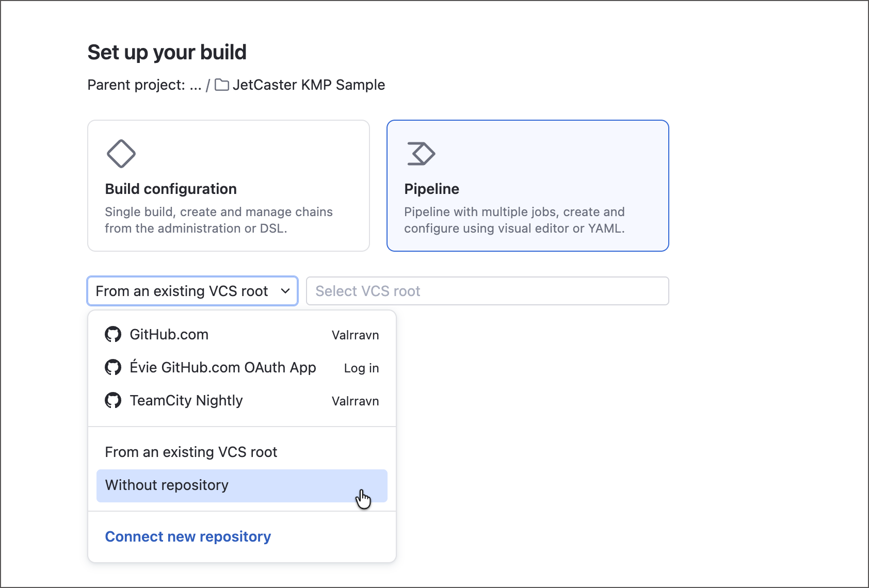Select 'From an existing VCS root' menu option
The width and height of the screenshot is (869, 588).
click(242, 452)
